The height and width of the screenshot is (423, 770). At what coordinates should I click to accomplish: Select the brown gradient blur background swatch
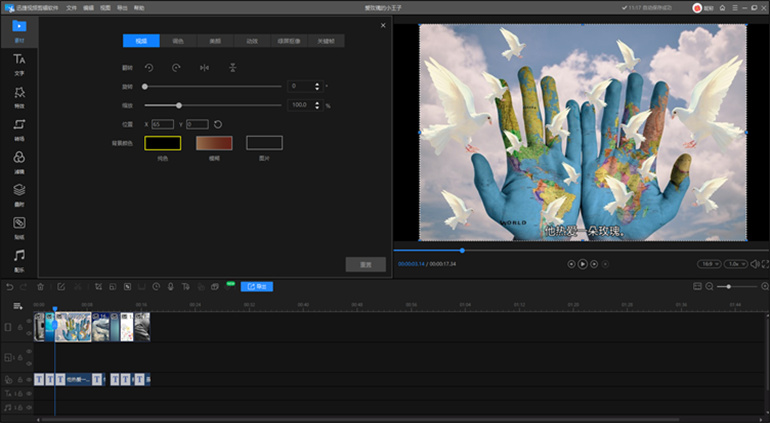coord(214,143)
